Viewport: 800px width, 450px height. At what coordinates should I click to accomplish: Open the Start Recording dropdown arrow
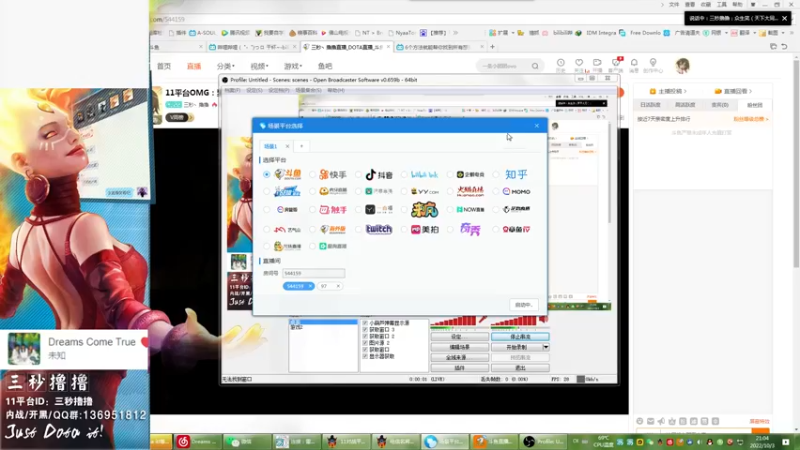(545, 347)
